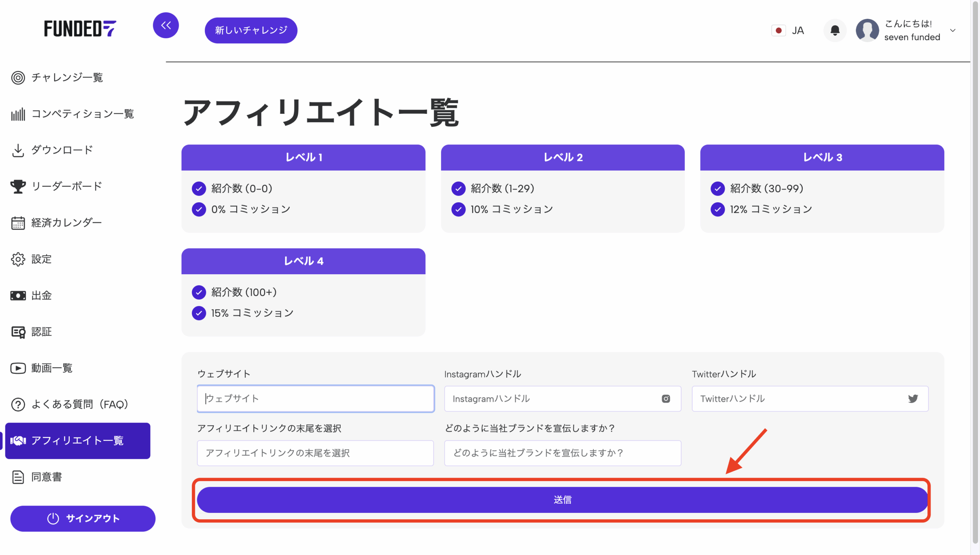Open the JA language selector

tap(797, 31)
